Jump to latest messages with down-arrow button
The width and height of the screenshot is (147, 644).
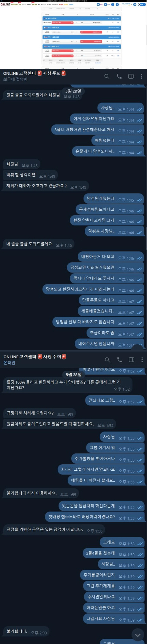click(x=138, y=635)
